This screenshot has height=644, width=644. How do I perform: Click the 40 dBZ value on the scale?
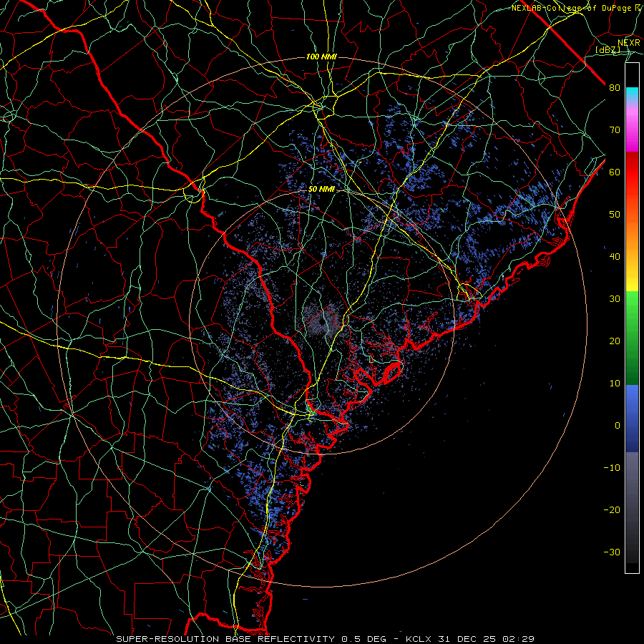click(615, 257)
